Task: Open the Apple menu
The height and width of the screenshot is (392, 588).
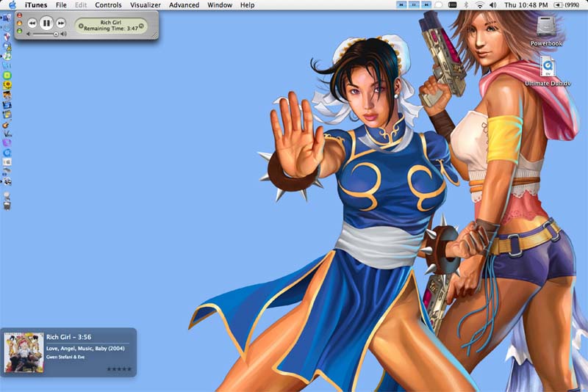Action: pyautogui.click(x=12, y=5)
